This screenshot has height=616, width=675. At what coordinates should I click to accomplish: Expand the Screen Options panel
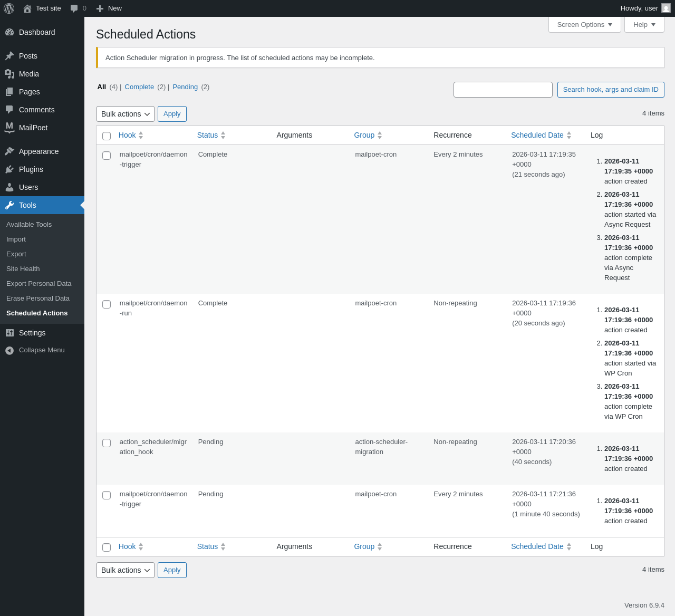584,25
